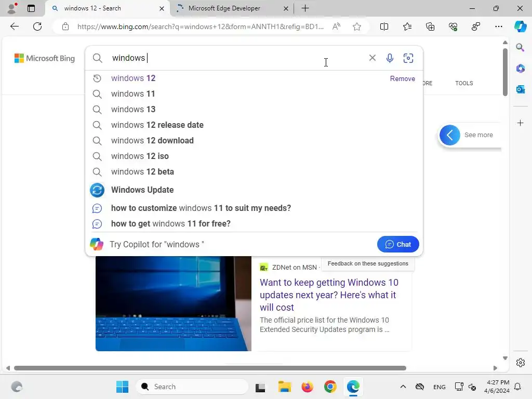Add a new sidebar app
532x399 pixels.
point(520,123)
